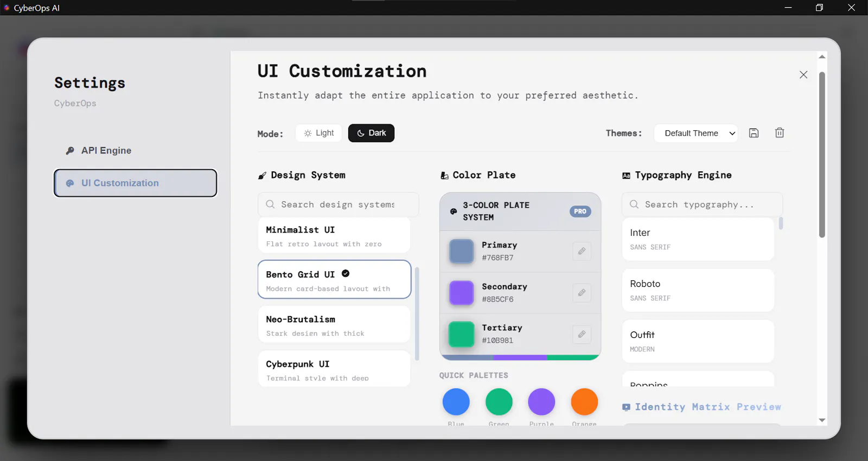This screenshot has width=868, height=461.
Task: Click the search icon in design systems field
Action: point(270,204)
